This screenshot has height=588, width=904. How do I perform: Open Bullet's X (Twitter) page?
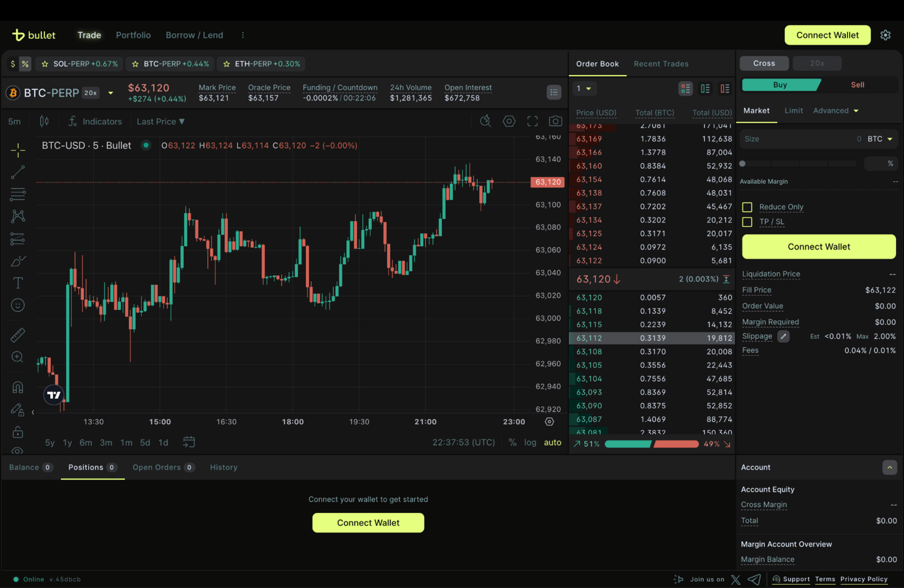pyautogui.click(x=736, y=580)
